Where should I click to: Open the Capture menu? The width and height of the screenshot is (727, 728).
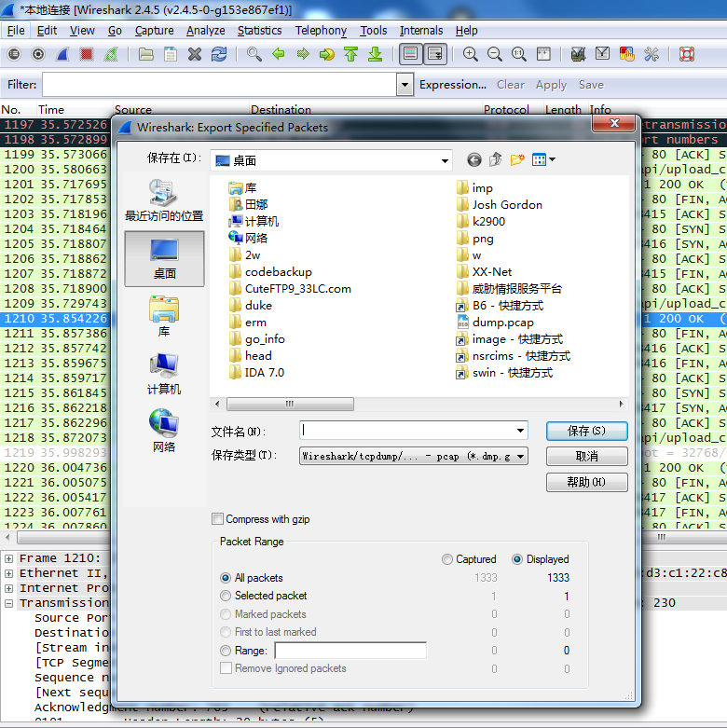(x=154, y=31)
